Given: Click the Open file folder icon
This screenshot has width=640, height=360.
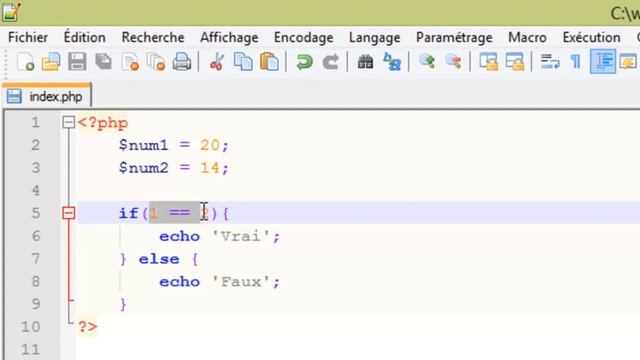Looking at the screenshot, I should (51, 62).
